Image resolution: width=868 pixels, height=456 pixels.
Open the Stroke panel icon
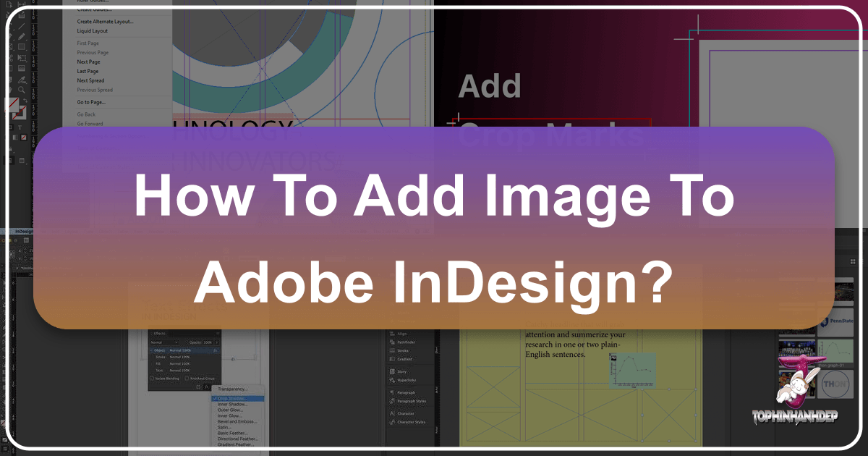pos(391,350)
